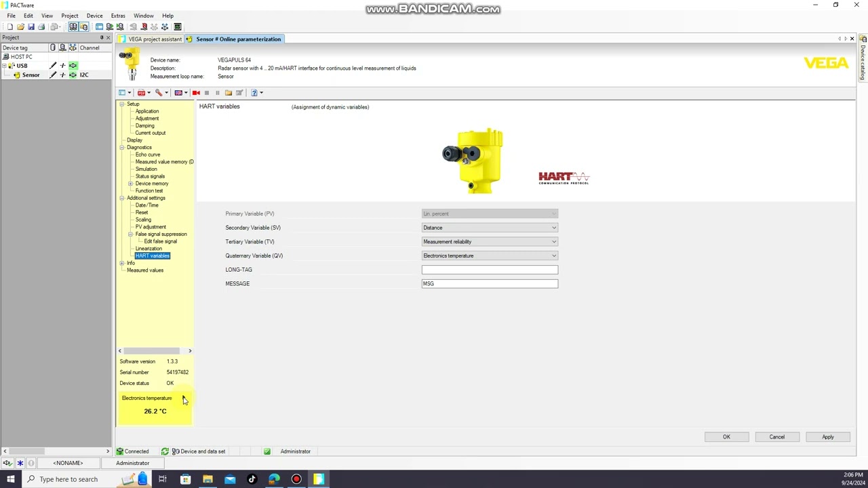Expand the Device memory tree node
The image size is (868, 488).
pyautogui.click(x=130, y=184)
